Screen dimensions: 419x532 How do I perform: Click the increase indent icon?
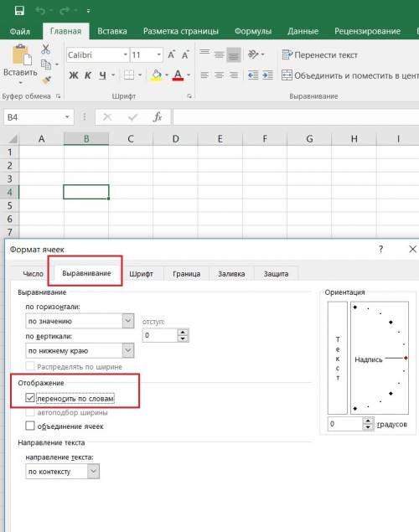tap(267, 75)
